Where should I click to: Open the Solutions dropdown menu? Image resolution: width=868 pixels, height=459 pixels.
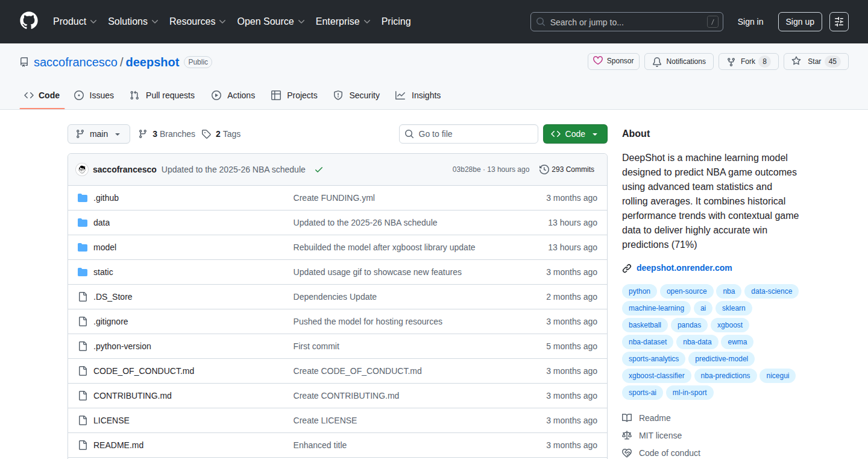coord(133,21)
